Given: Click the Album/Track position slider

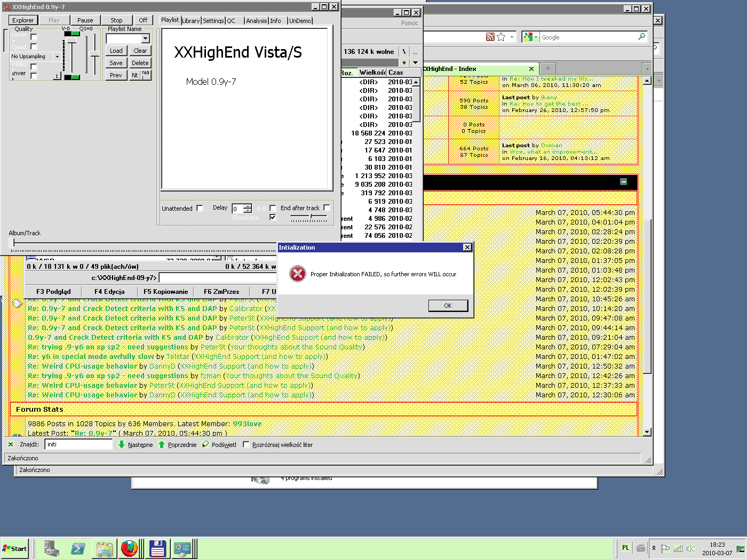Looking at the screenshot, I should coord(144,244).
